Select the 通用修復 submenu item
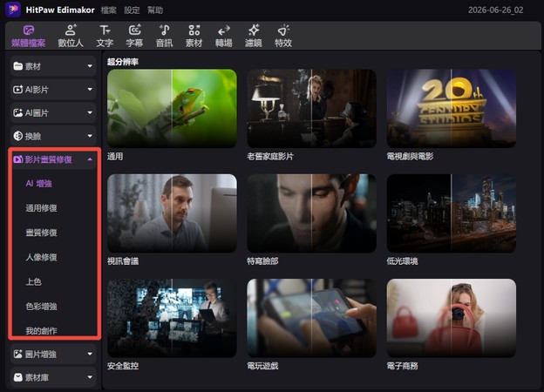The width and height of the screenshot is (544, 392). pos(41,208)
